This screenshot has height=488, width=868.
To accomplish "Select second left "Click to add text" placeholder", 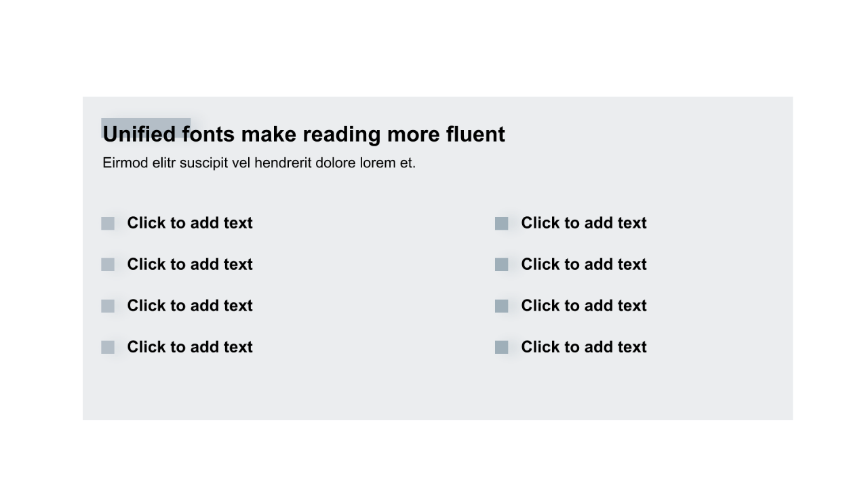I will pyautogui.click(x=190, y=264).
